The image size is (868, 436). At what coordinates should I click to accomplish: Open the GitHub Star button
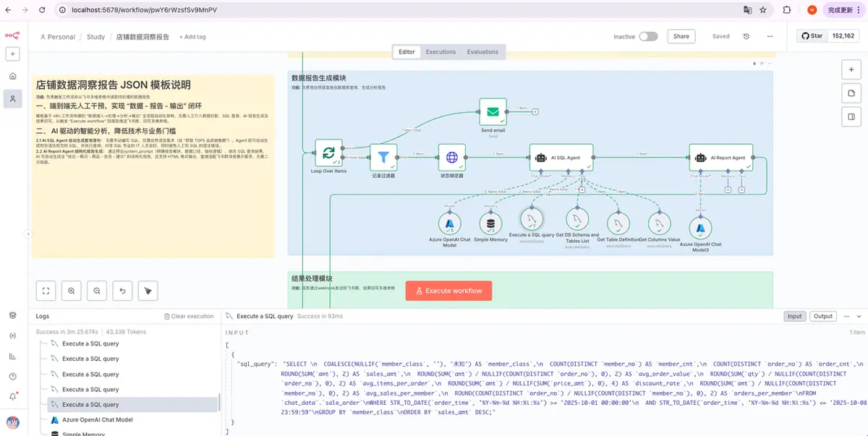coord(811,36)
